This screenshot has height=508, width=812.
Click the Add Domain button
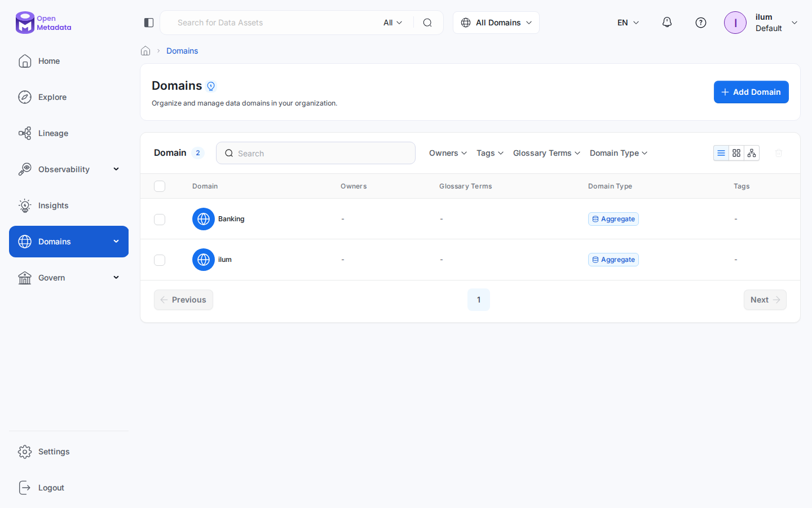(x=751, y=92)
